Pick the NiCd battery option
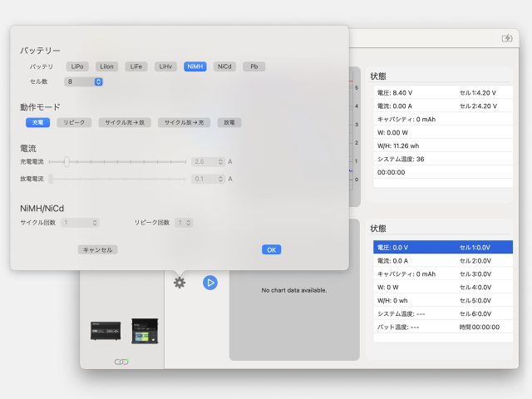Image resolution: width=532 pixels, height=399 pixels. pyautogui.click(x=224, y=66)
